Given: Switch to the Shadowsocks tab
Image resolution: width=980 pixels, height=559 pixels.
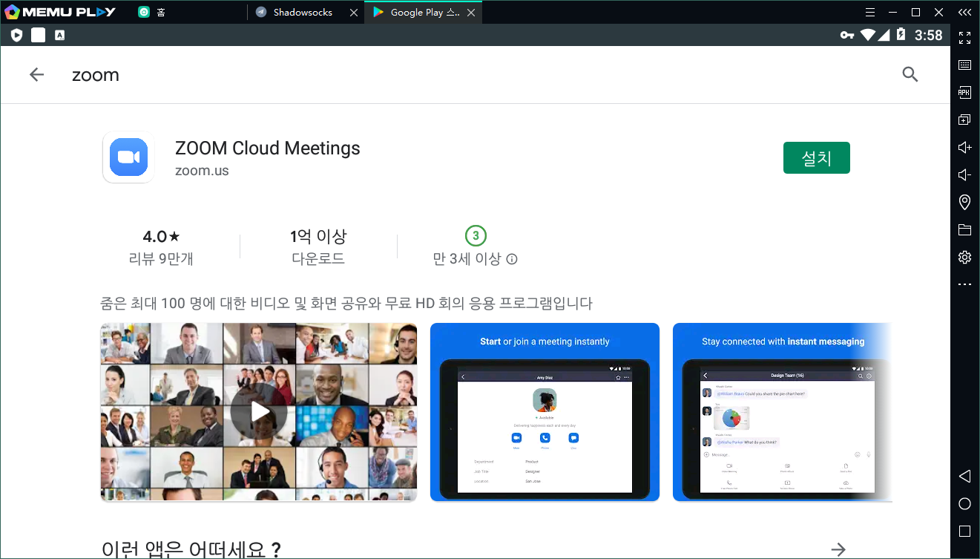Looking at the screenshot, I should (302, 13).
